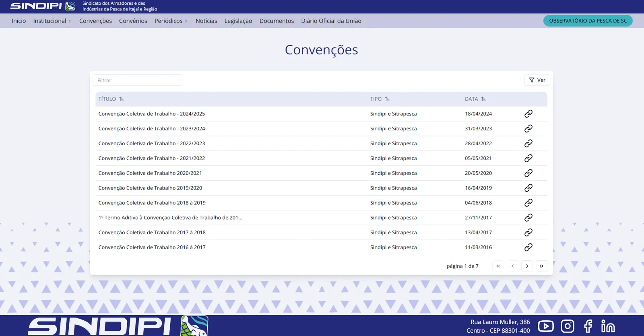Open the SINDIPI YouTube channel
Viewport: 644px width, 336px height.
tap(546, 326)
